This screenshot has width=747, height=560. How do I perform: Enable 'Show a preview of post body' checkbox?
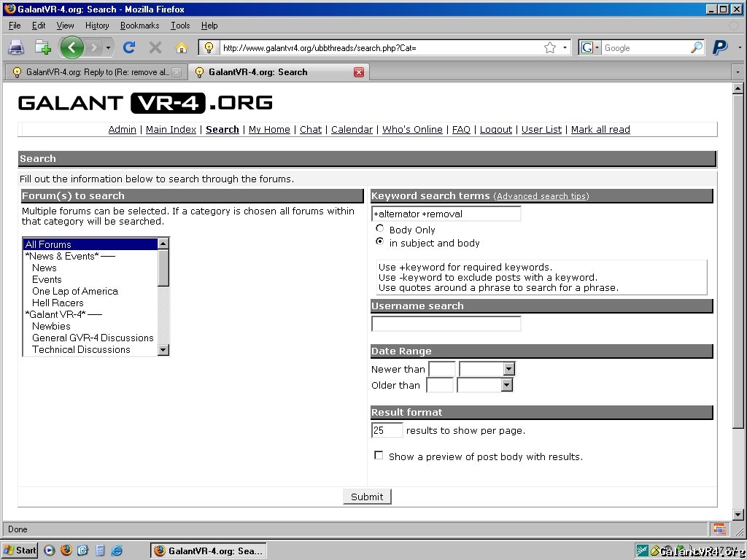coord(379,456)
